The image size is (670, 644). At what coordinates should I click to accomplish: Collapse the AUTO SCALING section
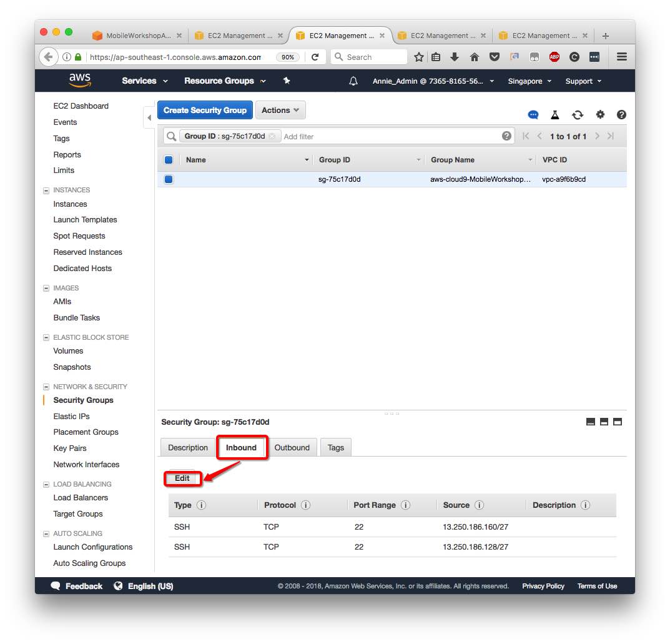coord(46,533)
